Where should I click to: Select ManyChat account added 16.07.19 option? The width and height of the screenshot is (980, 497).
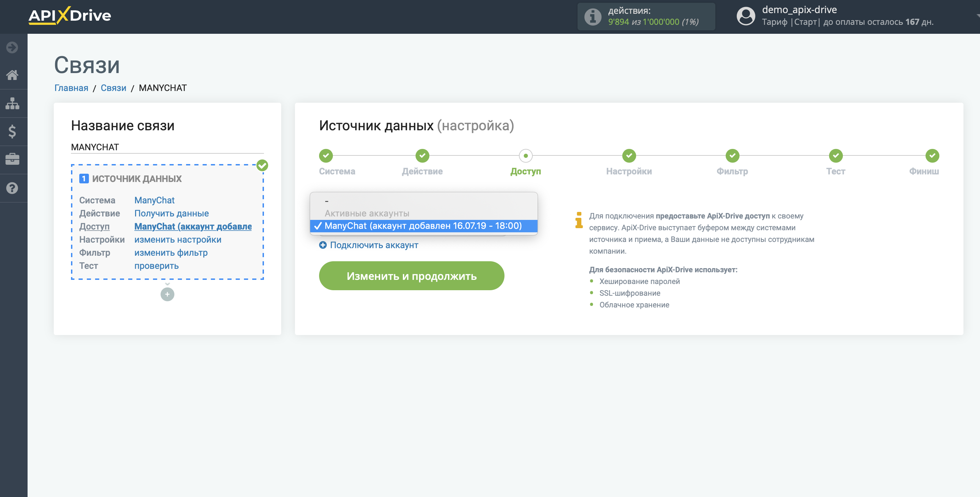[424, 226]
